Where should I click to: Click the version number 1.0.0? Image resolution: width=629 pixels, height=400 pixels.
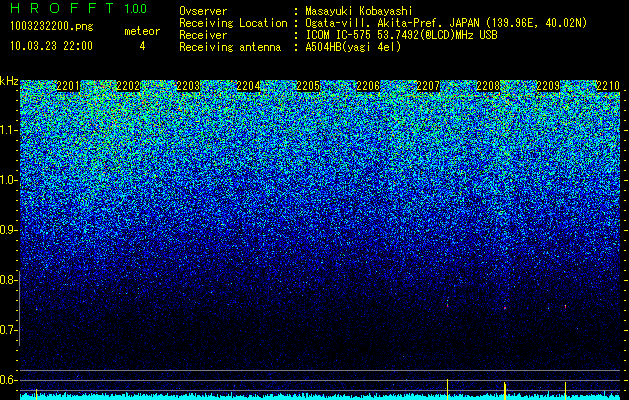click(x=136, y=9)
